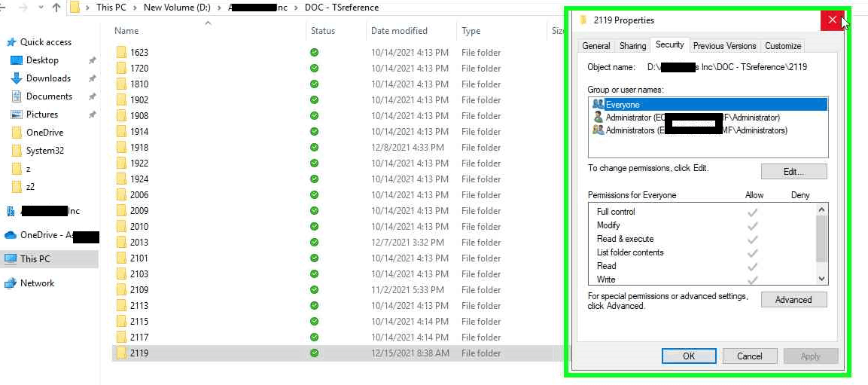
Task: Select folder 1918
Action: (139, 148)
